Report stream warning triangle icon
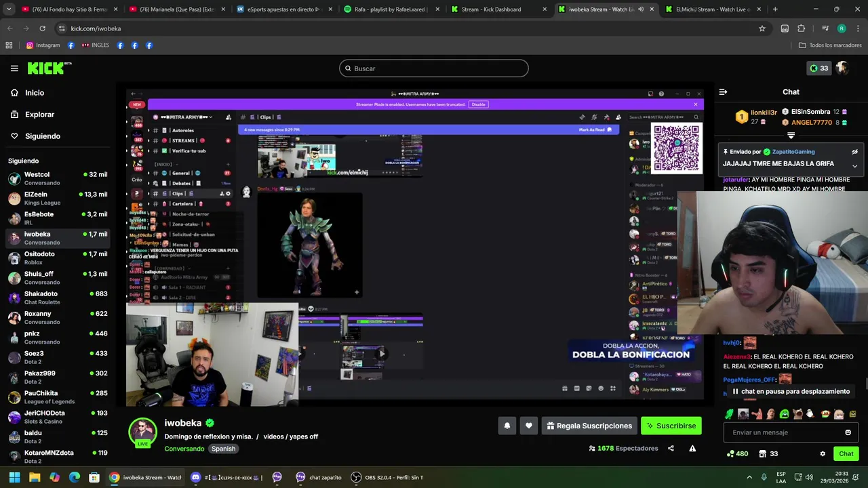This screenshot has width=868, height=488. pyautogui.click(x=692, y=449)
